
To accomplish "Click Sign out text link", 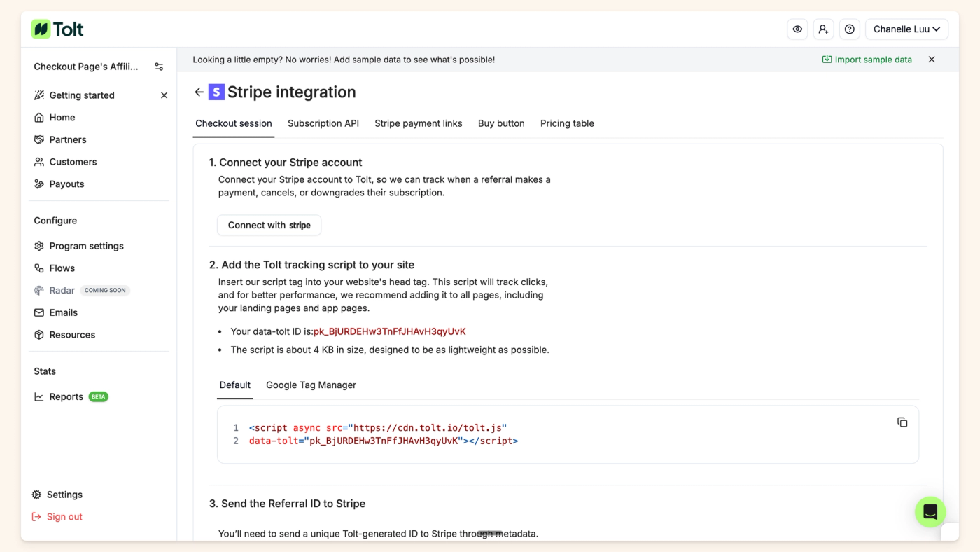I will (x=65, y=517).
